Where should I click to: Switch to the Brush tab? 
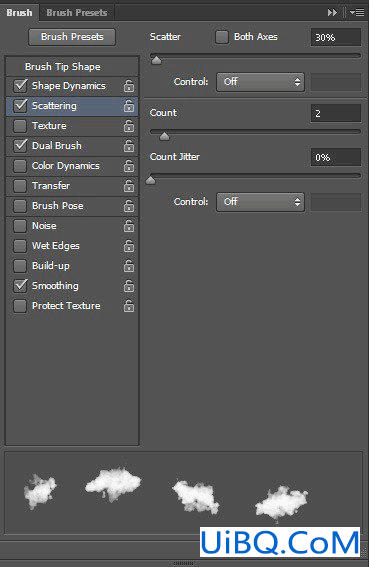tap(19, 13)
